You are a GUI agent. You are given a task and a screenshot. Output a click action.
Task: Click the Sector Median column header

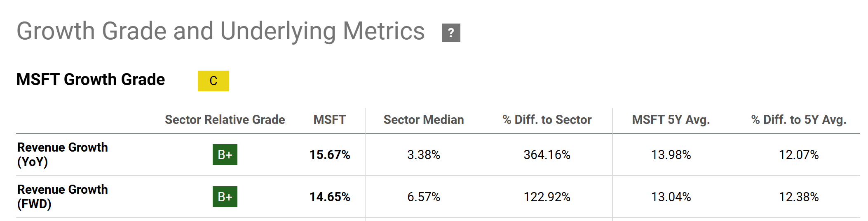(423, 120)
